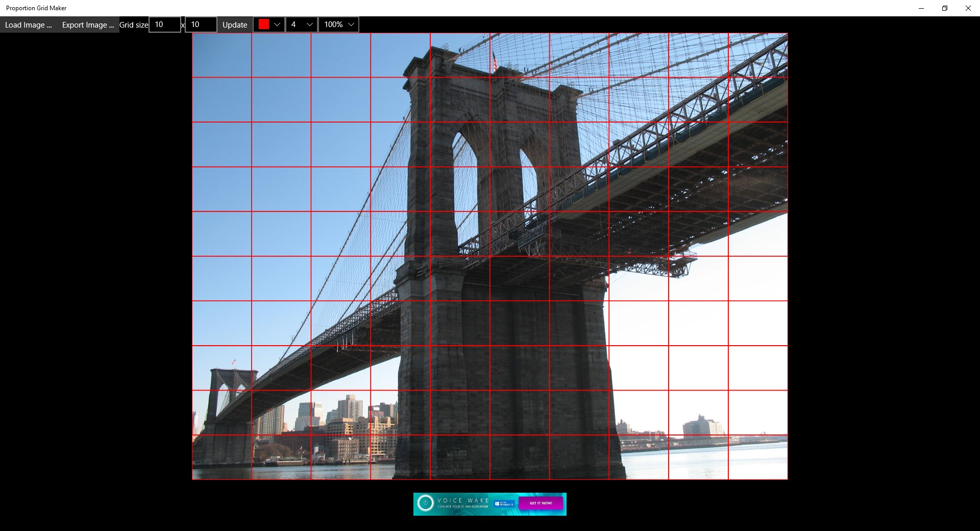Restore down the application window
Image resolution: width=980 pixels, height=531 pixels.
[x=944, y=8]
